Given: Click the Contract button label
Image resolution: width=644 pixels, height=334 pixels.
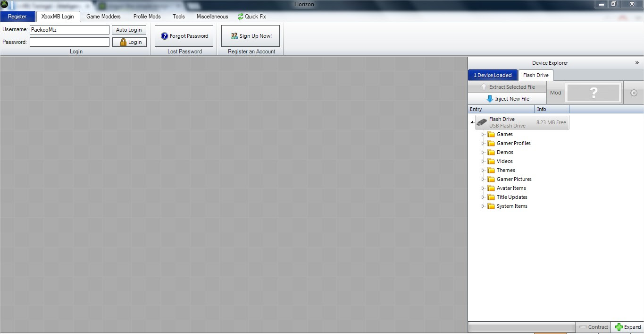Looking at the screenshot, I should point(598,327).
